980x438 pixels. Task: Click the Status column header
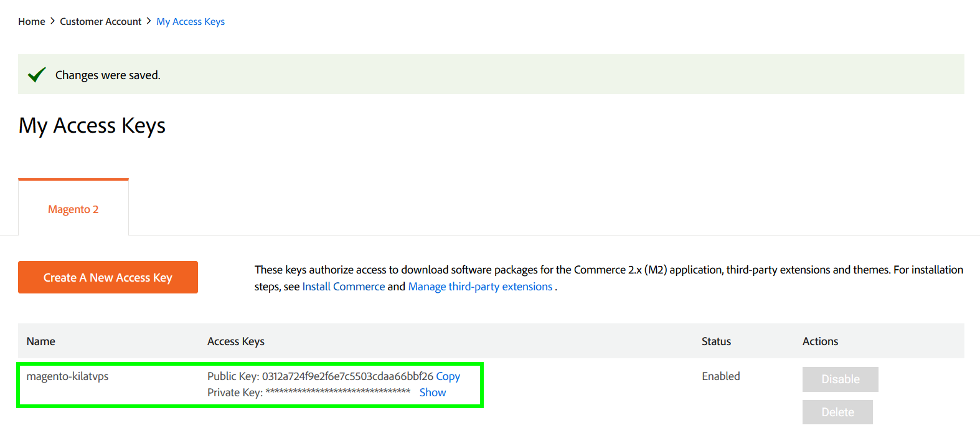716,341
